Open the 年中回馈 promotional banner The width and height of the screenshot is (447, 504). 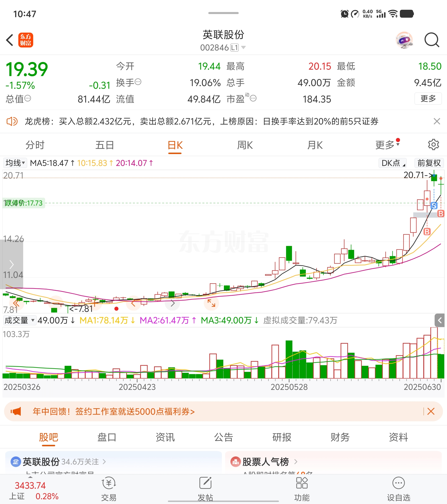click(223, 411)
